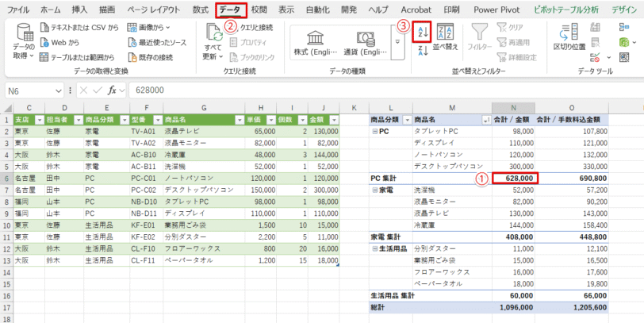Click the data validation icon

pyautogui.click(x=594, y=57)
